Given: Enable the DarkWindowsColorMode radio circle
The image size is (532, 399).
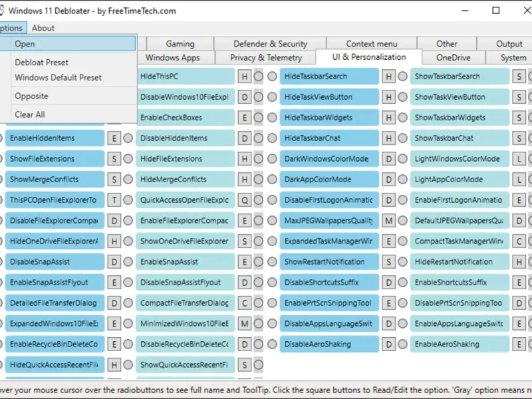Looking at the screenshot, I should tap(272, 159).
